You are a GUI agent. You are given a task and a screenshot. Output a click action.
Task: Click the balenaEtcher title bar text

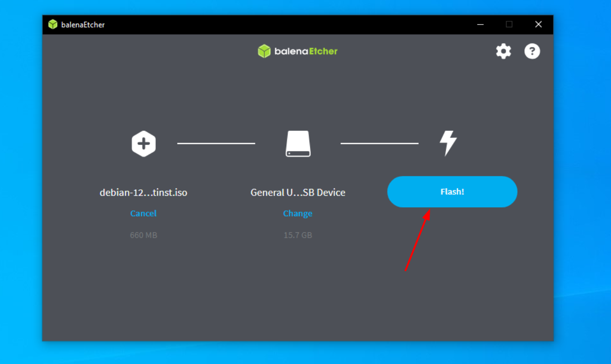(x=83, y=25)
